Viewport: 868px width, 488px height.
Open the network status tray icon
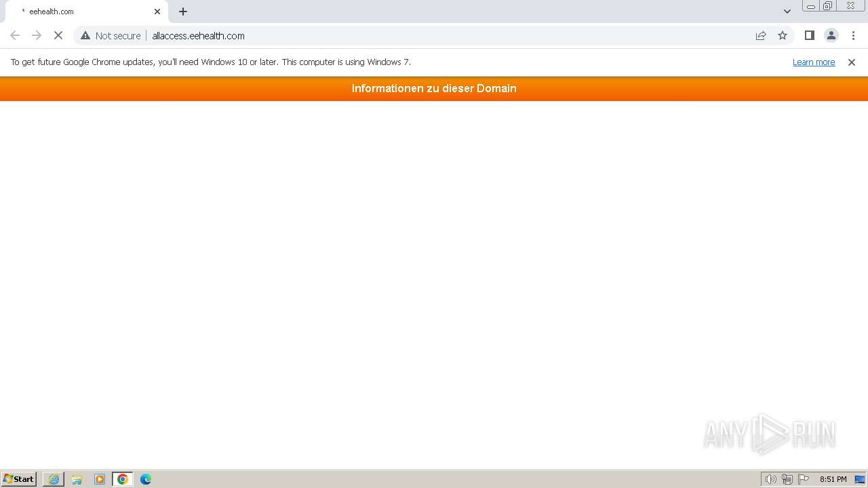pyautogui.click(x=787, y=479)
